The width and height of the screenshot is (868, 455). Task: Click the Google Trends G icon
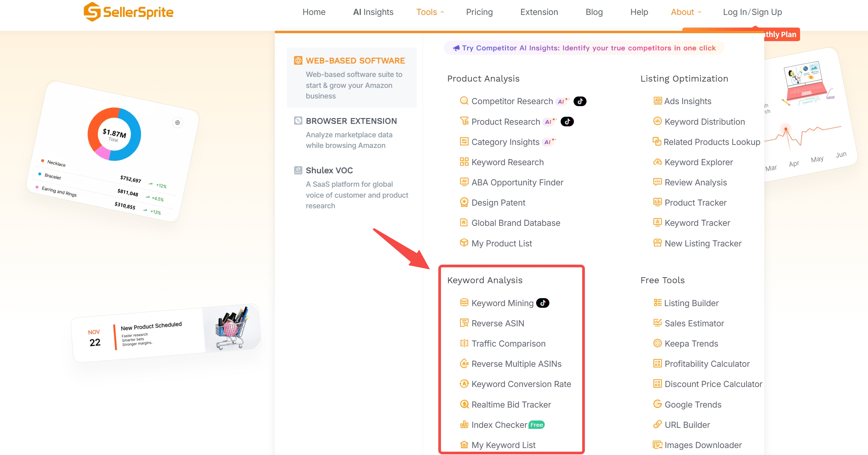[x=657, y=404]
